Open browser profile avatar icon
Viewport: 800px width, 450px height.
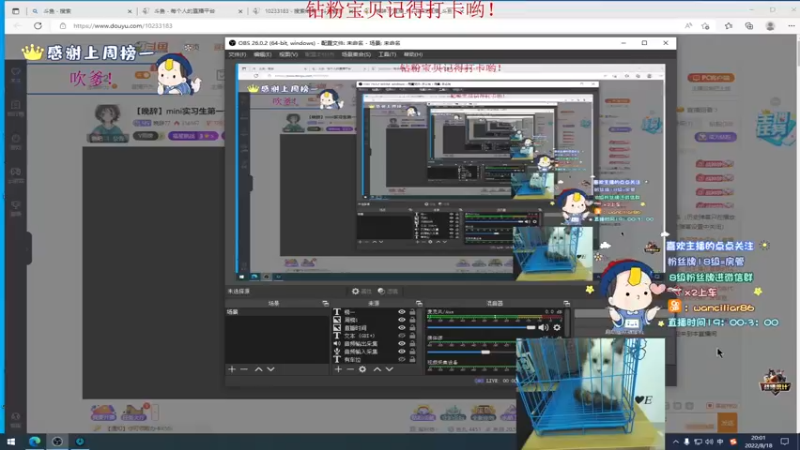770,26
